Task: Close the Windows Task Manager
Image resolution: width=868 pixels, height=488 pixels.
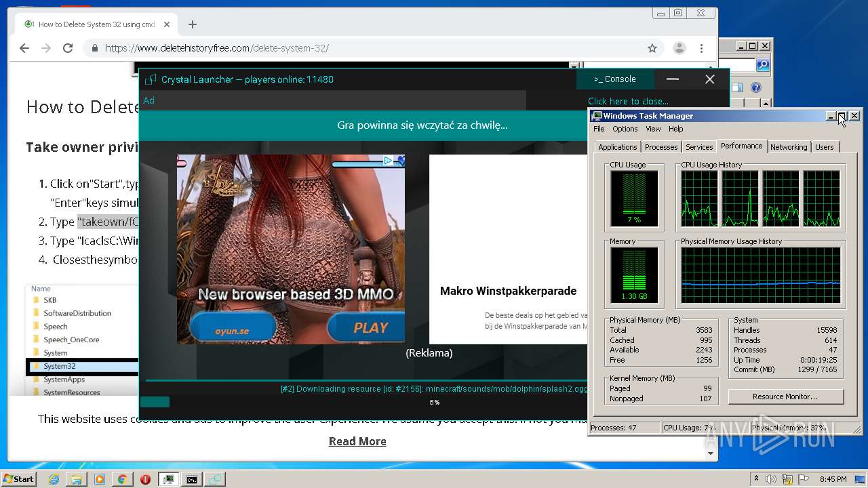Action: 854,116
